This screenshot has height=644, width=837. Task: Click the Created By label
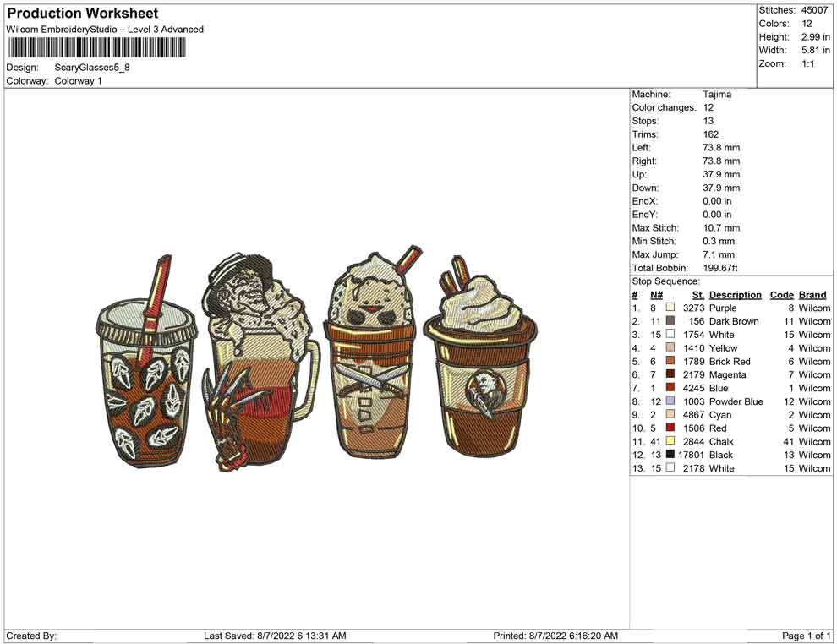[x=31, y=636]
